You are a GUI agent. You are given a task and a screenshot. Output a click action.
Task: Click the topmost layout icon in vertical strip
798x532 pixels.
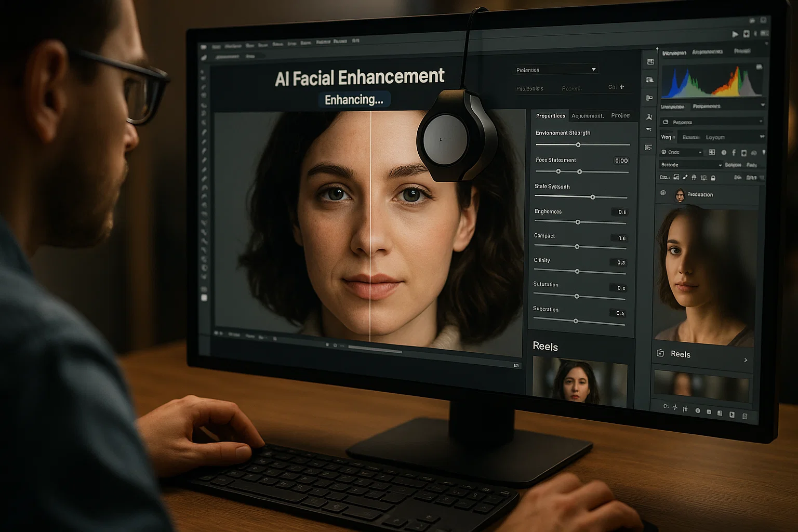pos(650,62)
